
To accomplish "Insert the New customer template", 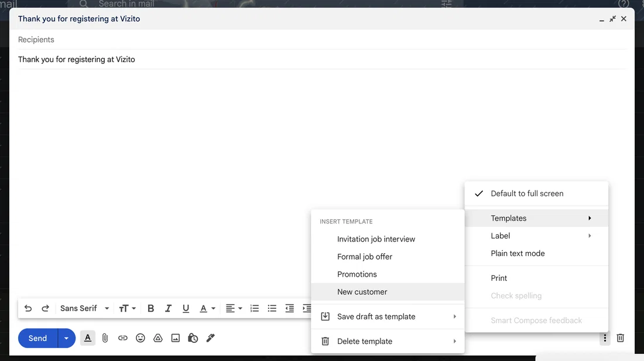I will pyautogui.click(x=362, y=291).
